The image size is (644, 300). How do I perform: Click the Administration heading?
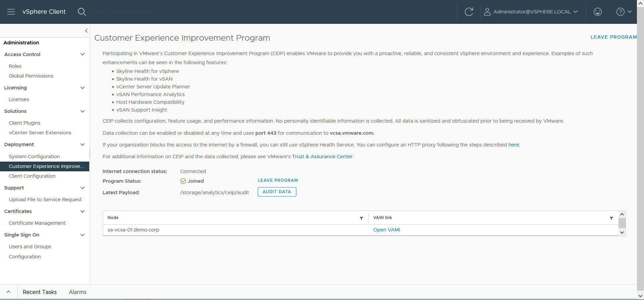coord(21,43)
